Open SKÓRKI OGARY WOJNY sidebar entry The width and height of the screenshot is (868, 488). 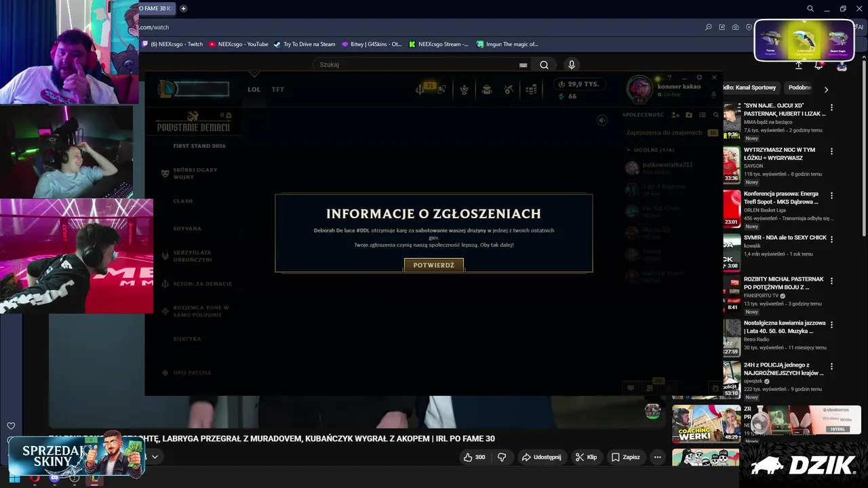pyautogui.click(x=195, y=174)
